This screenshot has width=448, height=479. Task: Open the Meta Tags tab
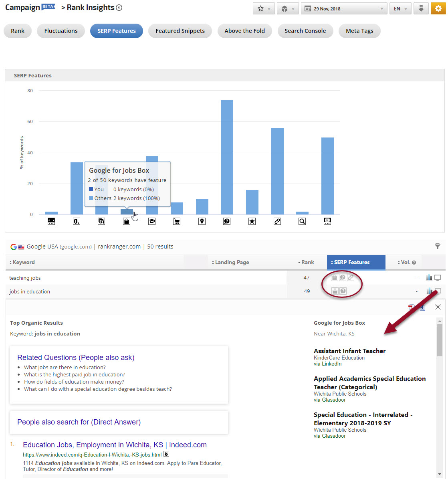359,31
